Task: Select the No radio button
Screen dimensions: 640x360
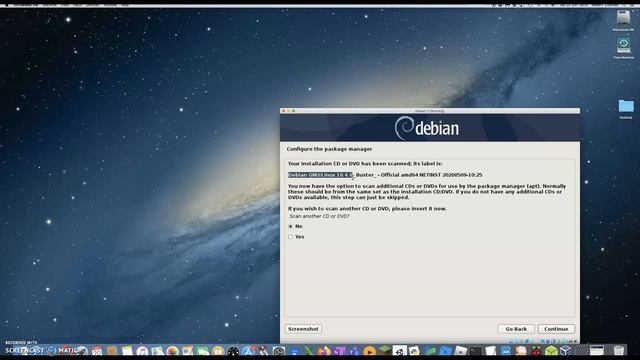Action: coord(291,226)
